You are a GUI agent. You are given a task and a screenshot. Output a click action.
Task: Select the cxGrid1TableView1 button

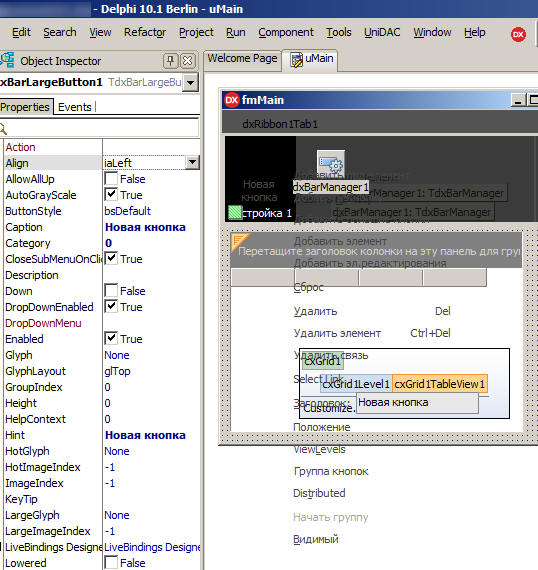pyautogui.click(x=440, y=384)
